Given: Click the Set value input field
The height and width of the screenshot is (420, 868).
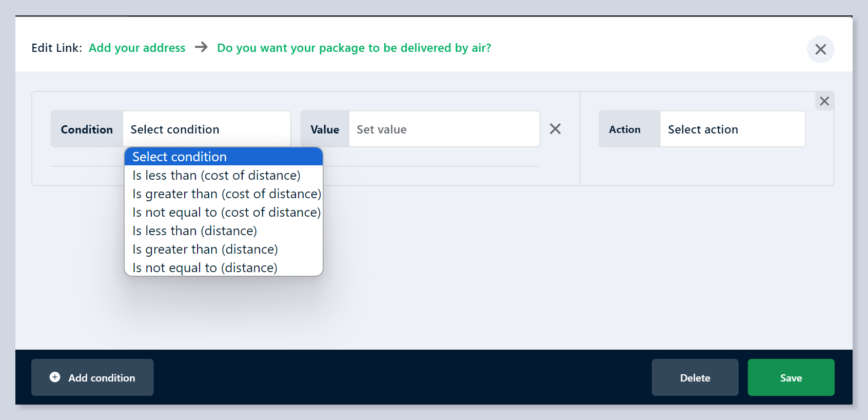Looking at the screenshot, I should [444, 129].
